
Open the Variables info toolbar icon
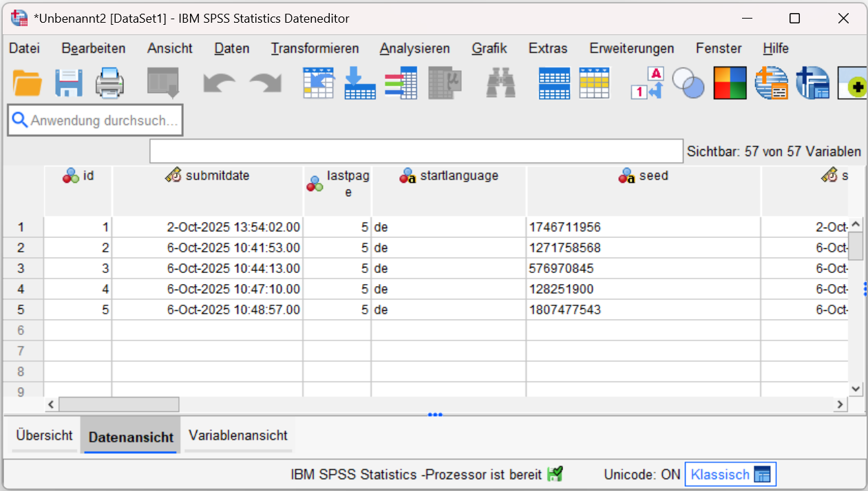(x=401, y=83)
